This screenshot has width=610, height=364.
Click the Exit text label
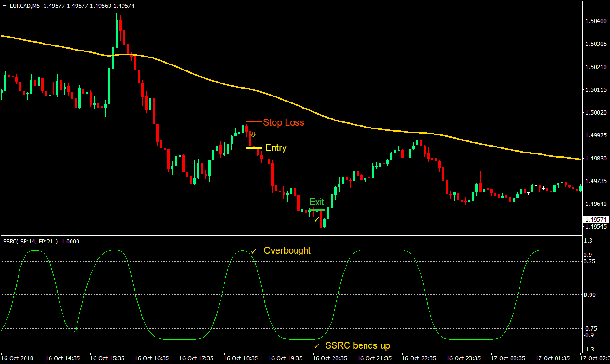316,202
